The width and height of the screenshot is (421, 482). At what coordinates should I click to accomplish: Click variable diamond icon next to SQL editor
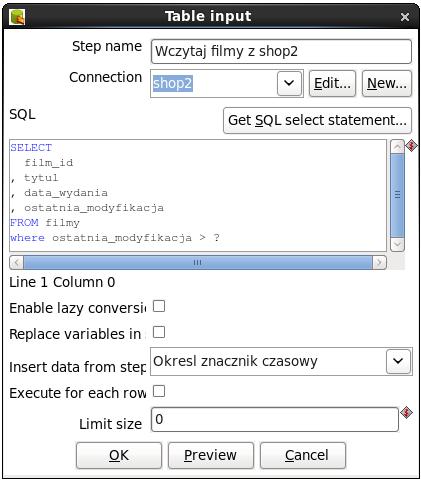tap(412, 146)
